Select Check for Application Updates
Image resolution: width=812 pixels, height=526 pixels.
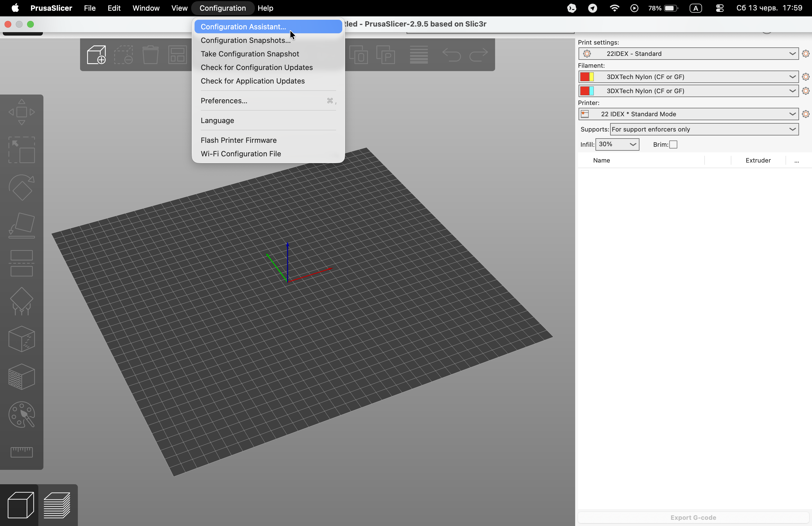point(268,81)
